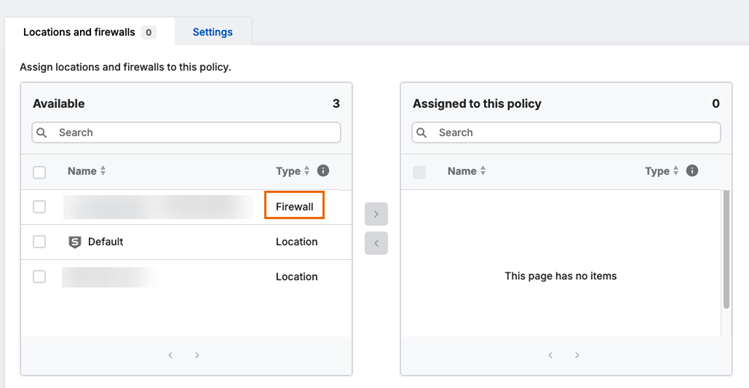Check the Firewall row checkbox

(39, 207)
